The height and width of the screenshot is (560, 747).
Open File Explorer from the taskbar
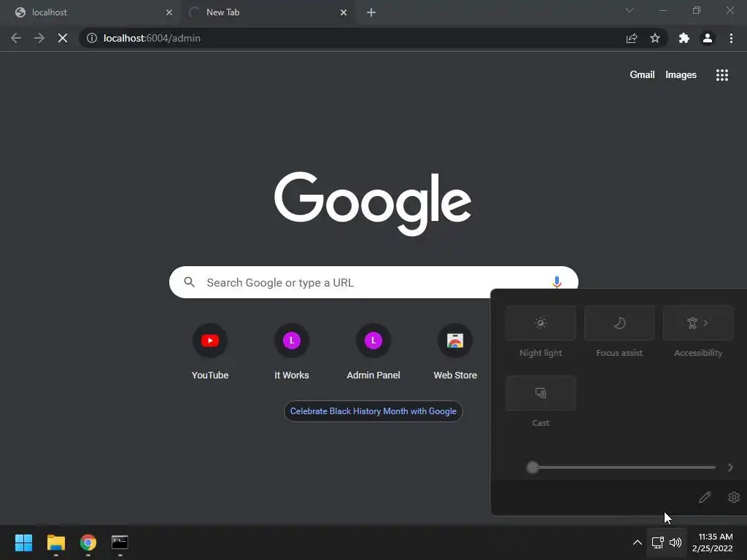point(55,542)
